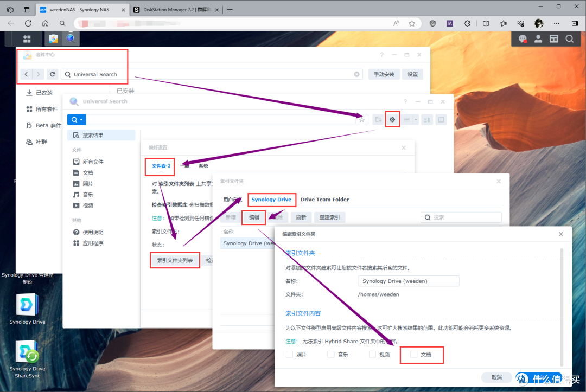The height and width of the screenshot is (392, 586).
Task: Click 名称 field Synology Drive (weeden)
Action: (408, 281)
